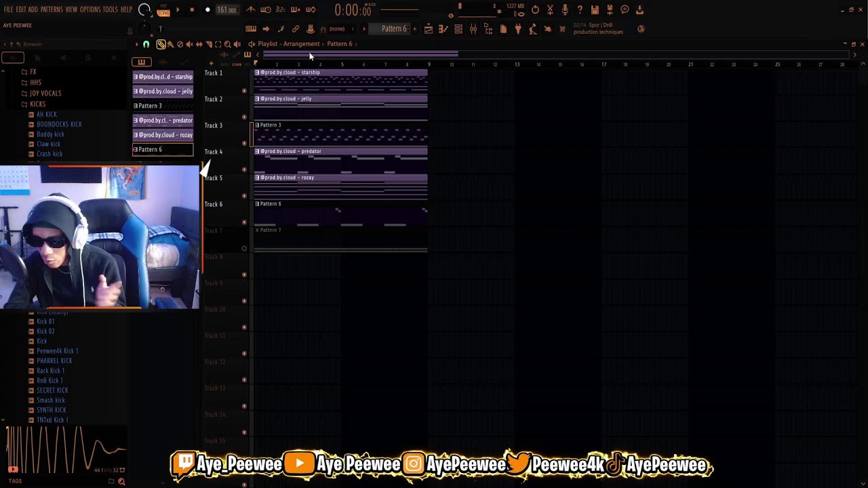Select the Slice tool in Playlist
The width and height of the screenshot is (868, 488).
209,44
